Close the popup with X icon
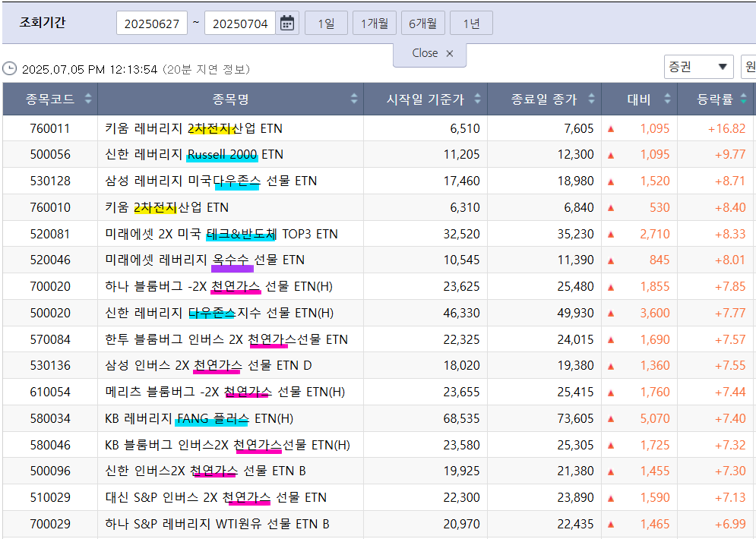756x539 pixels. coord(450,53)
